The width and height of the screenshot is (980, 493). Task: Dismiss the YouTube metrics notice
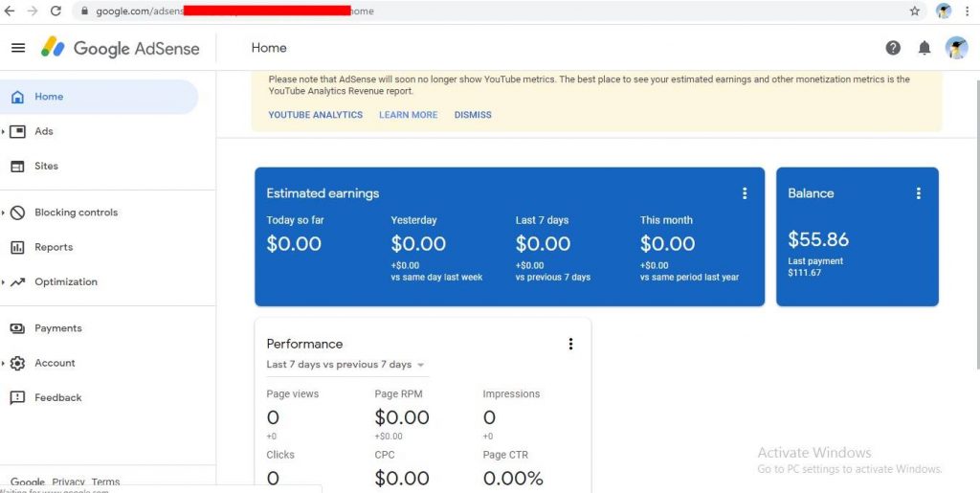tap(473, 115)
